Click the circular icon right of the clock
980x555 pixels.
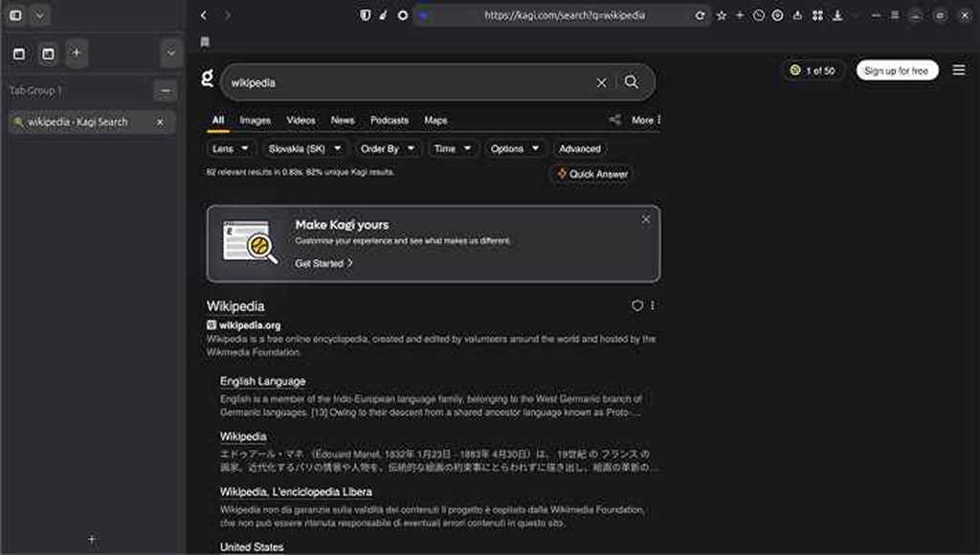(x=777, y=15)
